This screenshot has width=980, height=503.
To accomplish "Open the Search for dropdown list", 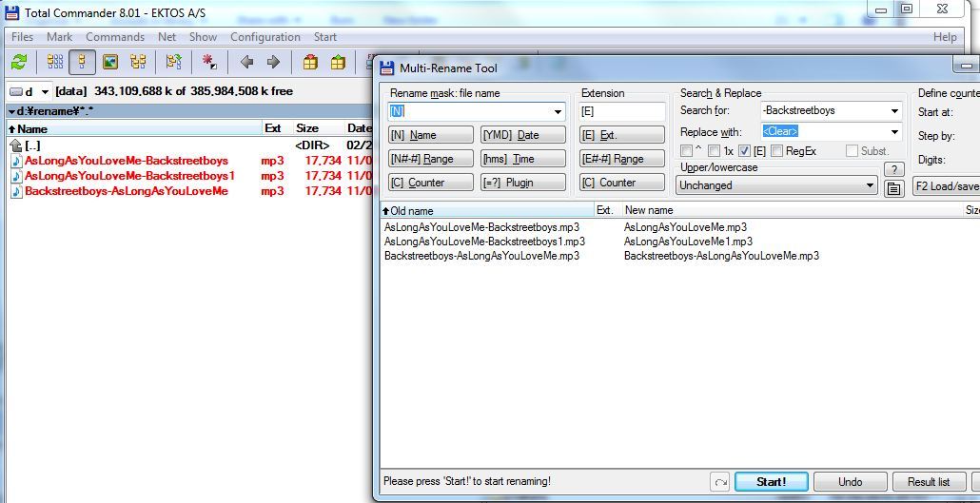I will (894, 111).
